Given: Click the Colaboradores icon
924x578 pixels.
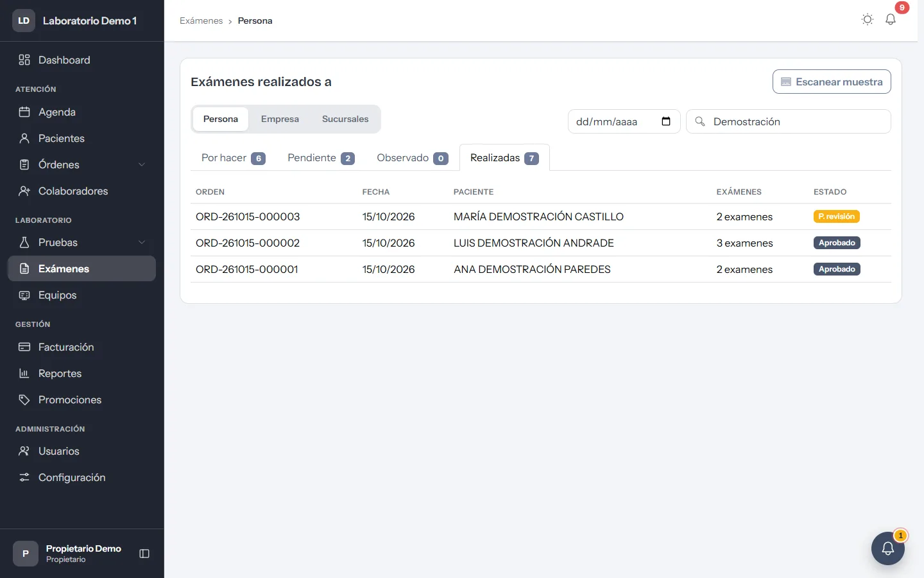Looking at the screenshot, I should pos(24,191).
